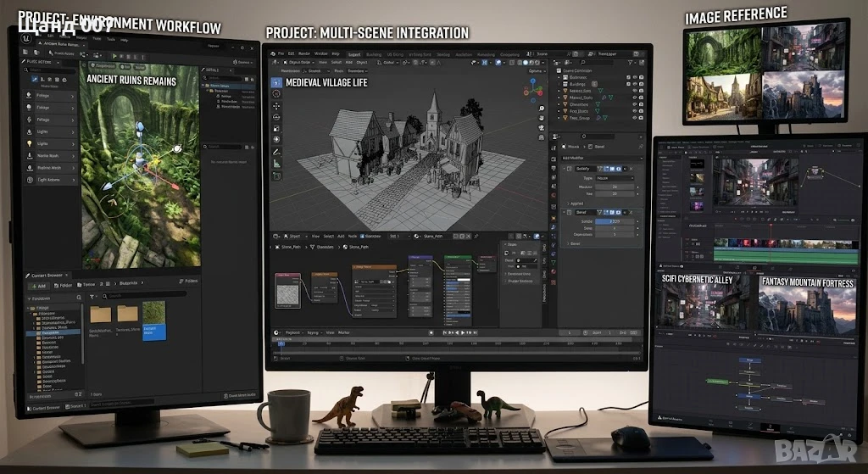Viewport: 868px width, 474px height.
Task: Adjust the blue Bevel amount slider
Action: tap(615, 221)
